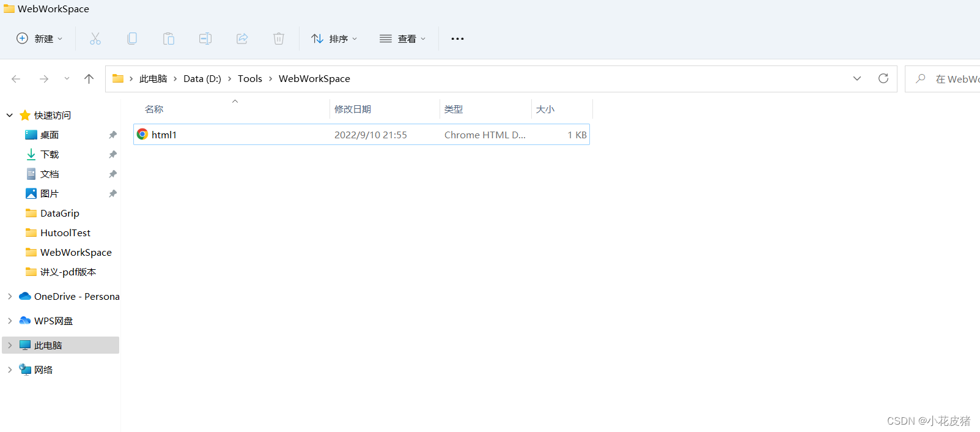Click the html1 date 2022/9/10 21:55
This screenshot has height=432, width=980.
(370, 135)
